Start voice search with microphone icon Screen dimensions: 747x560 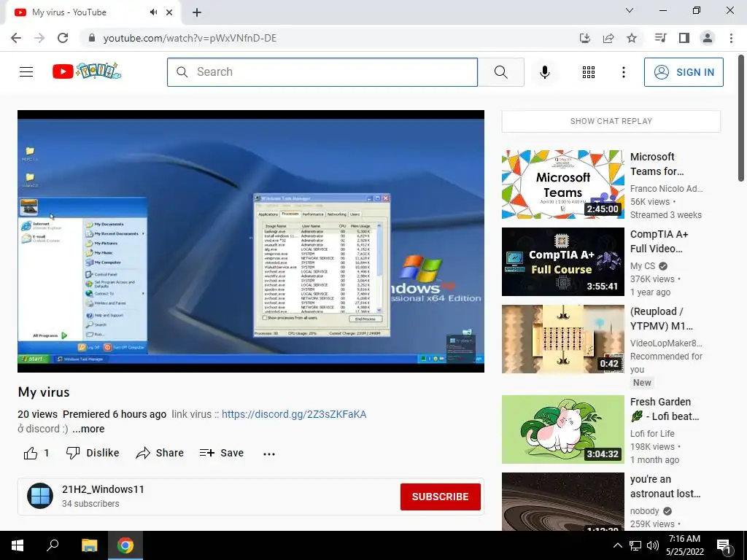pos(544,72)
